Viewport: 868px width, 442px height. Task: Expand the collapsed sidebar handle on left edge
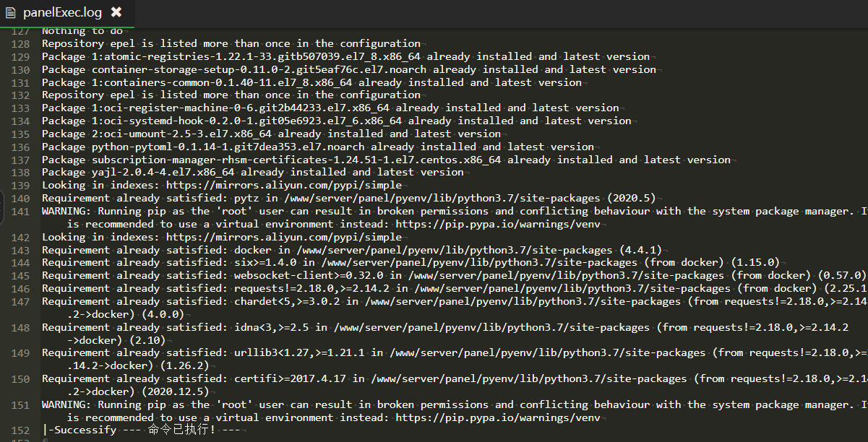click(2, 212)
